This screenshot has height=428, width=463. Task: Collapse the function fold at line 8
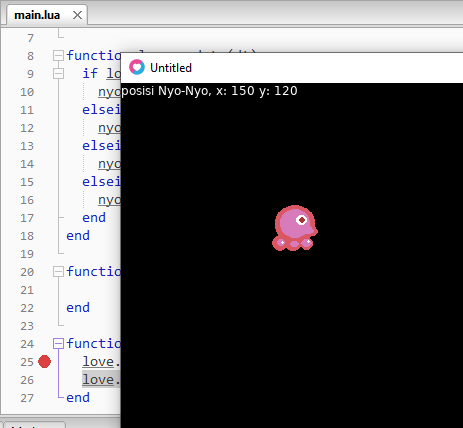[58, 55]
